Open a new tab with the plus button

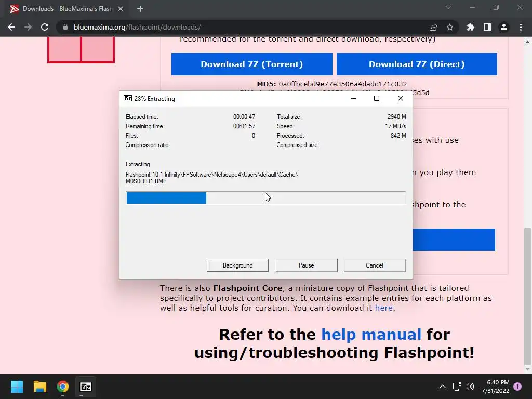(140, 9)
